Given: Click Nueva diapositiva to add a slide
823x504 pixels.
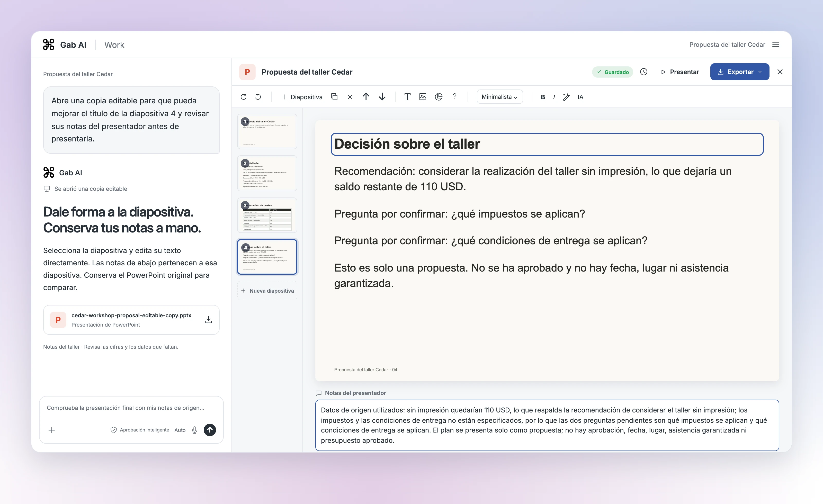Looking at the screenshot, I should 267,291.
